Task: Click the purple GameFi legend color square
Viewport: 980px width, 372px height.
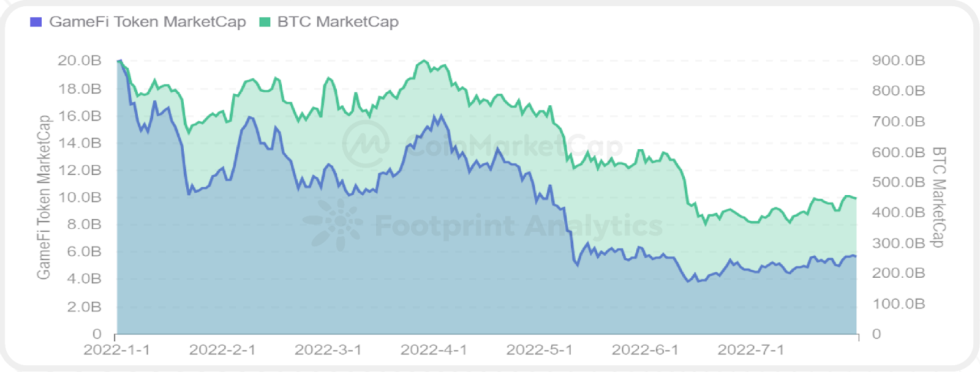Action: 36,22
